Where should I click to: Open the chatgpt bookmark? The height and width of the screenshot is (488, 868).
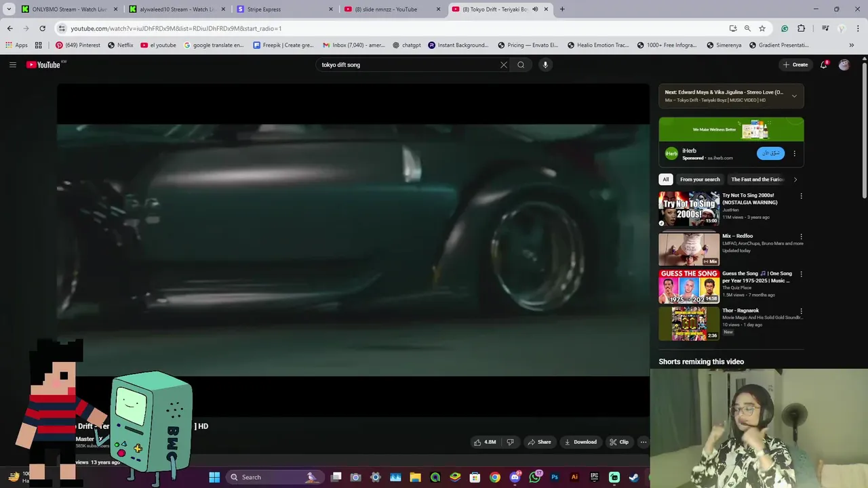[x=407, y=45]
